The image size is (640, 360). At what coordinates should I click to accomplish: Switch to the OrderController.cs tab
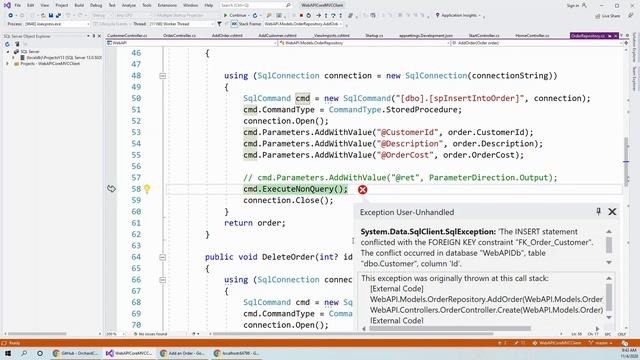click(179, 36)
